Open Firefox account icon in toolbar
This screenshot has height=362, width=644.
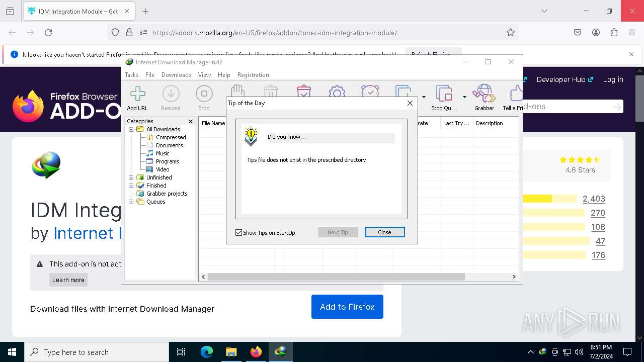pyautogui.click(x=596, y=33)
